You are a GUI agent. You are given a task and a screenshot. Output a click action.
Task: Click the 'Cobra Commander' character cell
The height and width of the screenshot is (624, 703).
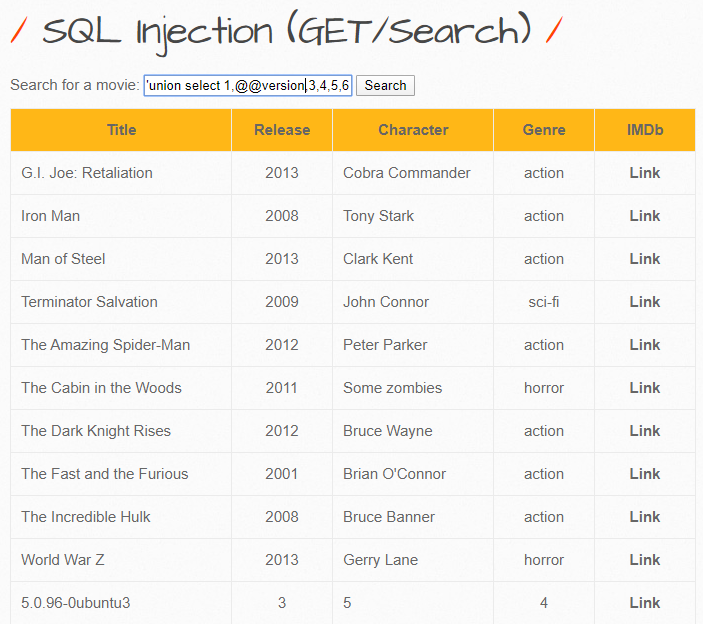tap(413, 173)
